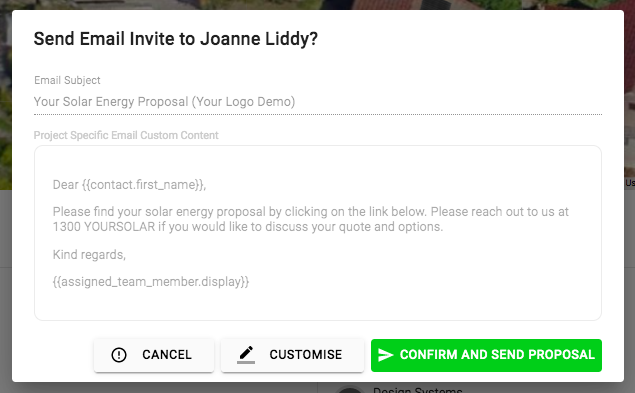Click the exclamation circle icon on Cancel
Screen dimensions: 635x393
(x=119, y=355)
